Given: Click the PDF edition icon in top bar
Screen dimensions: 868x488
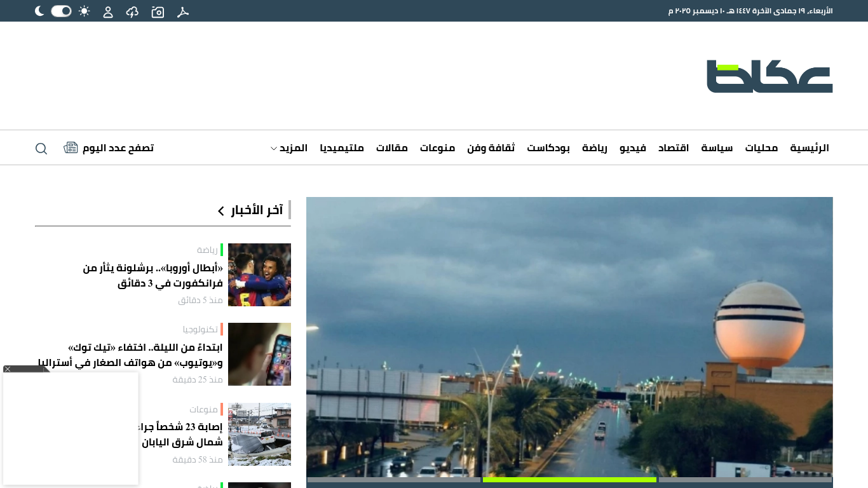Looking at the screenshot, I should 183,11.
